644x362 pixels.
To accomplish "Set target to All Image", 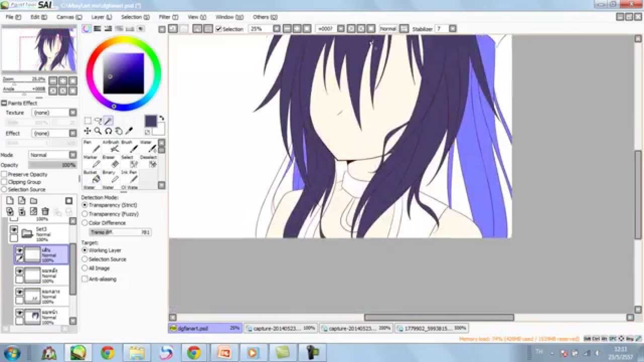I will [85, 268].
